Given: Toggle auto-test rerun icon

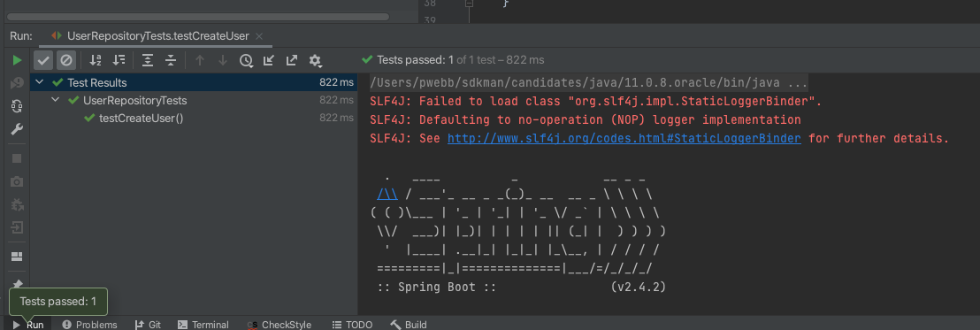Looking at the screenshot, I should (17, 106).
